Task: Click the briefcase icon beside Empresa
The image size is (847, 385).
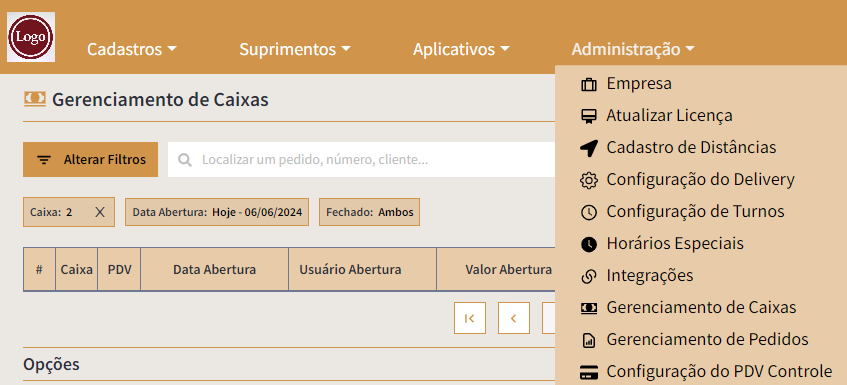Action: [588, 85]
